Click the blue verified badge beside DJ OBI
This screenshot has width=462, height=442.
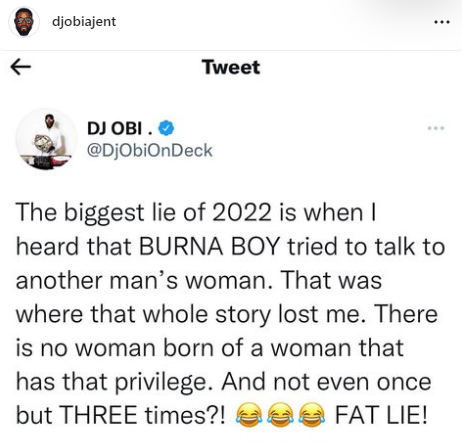(166, 128)
